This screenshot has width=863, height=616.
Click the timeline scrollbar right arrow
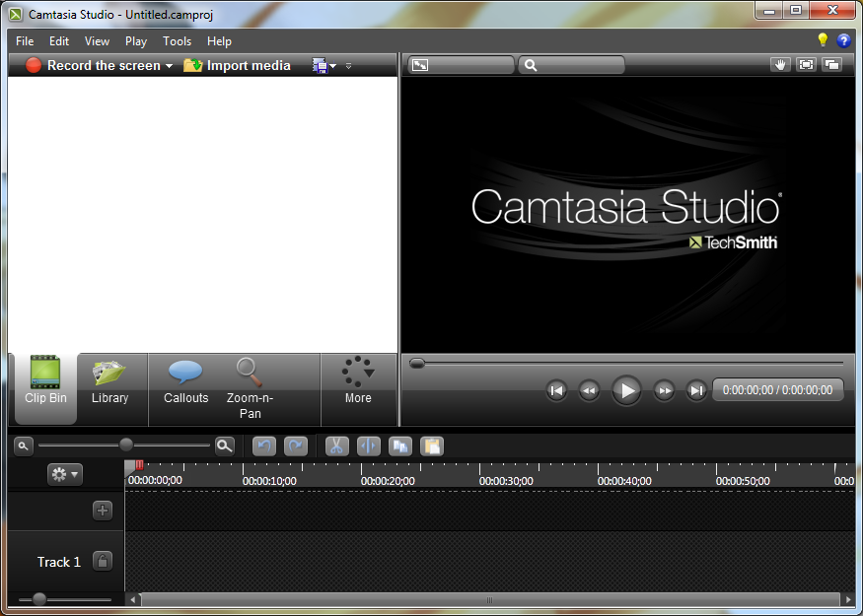[848, 599]
